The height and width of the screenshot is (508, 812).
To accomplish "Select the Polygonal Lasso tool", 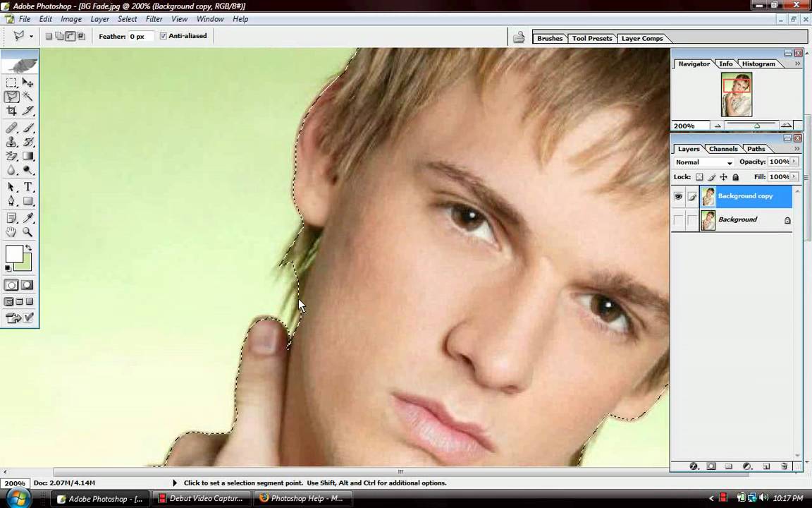I will pos(11,97).
